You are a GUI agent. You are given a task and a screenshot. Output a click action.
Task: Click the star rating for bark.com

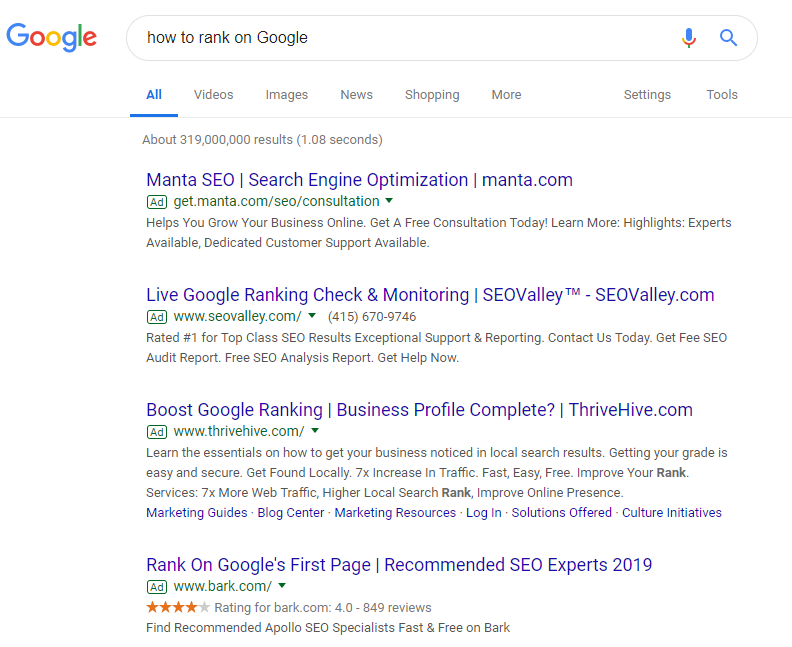178,607
